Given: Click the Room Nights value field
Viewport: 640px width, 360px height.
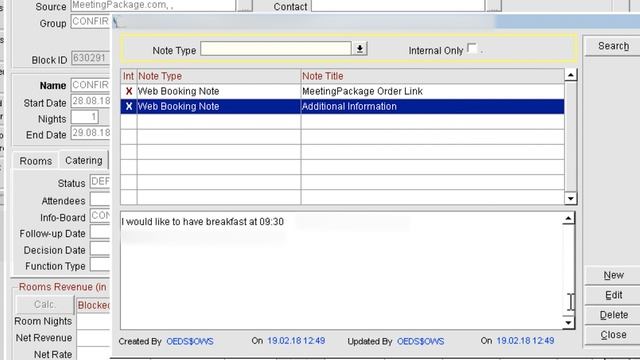Looking at the screenshot, I should (93, 322).
